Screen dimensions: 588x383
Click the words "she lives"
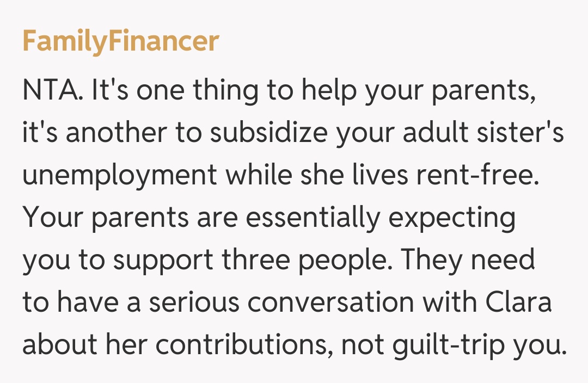342,176
